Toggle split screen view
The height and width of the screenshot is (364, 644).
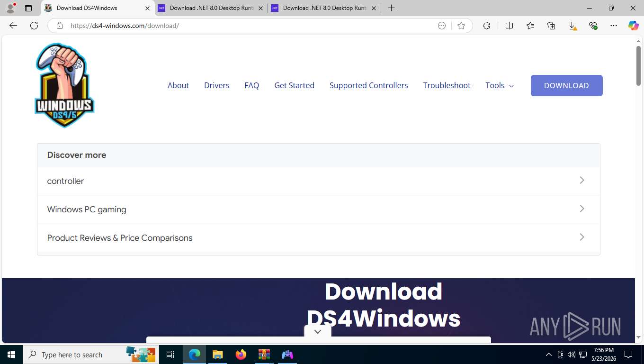(x=510, y=26)
